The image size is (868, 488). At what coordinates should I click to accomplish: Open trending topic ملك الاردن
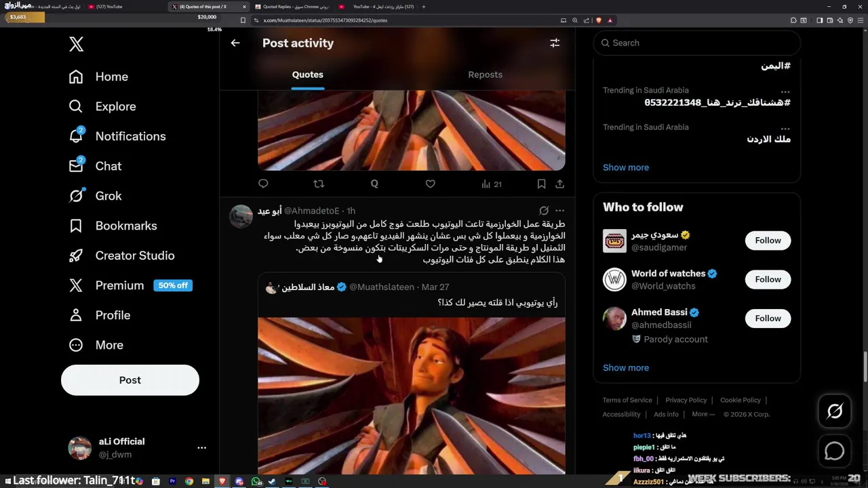pyautogui.click(x=769, y=139)
